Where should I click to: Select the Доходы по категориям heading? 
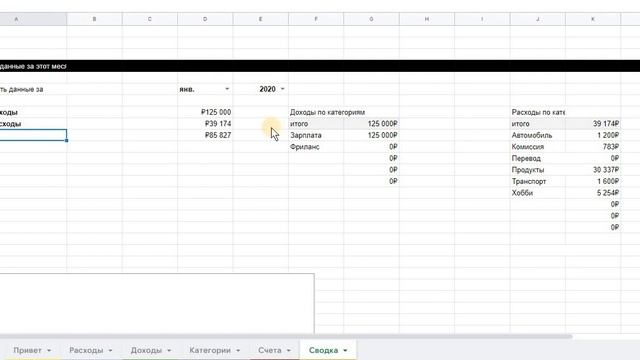tap(327, 112)
